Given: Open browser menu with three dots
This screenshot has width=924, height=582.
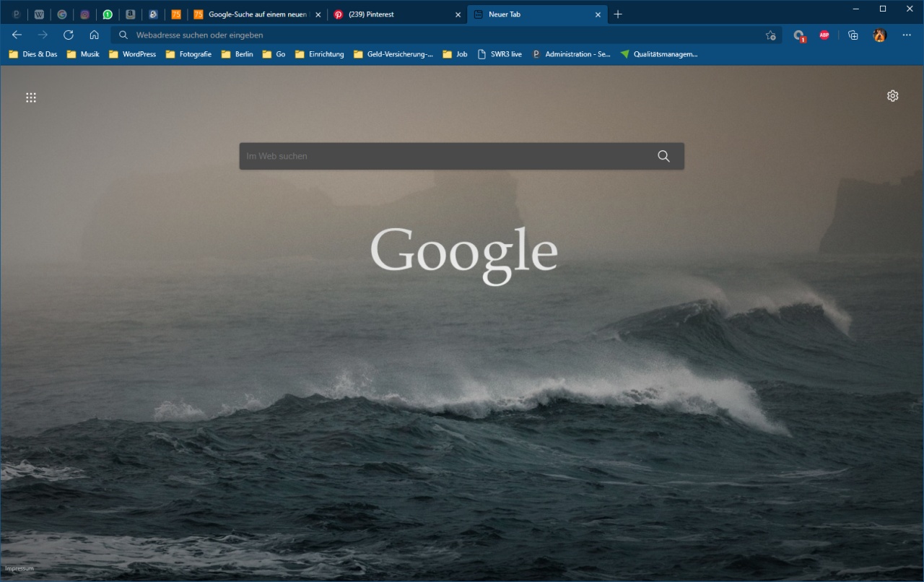Looking at the screenshot, I should [x=907, y=35].
